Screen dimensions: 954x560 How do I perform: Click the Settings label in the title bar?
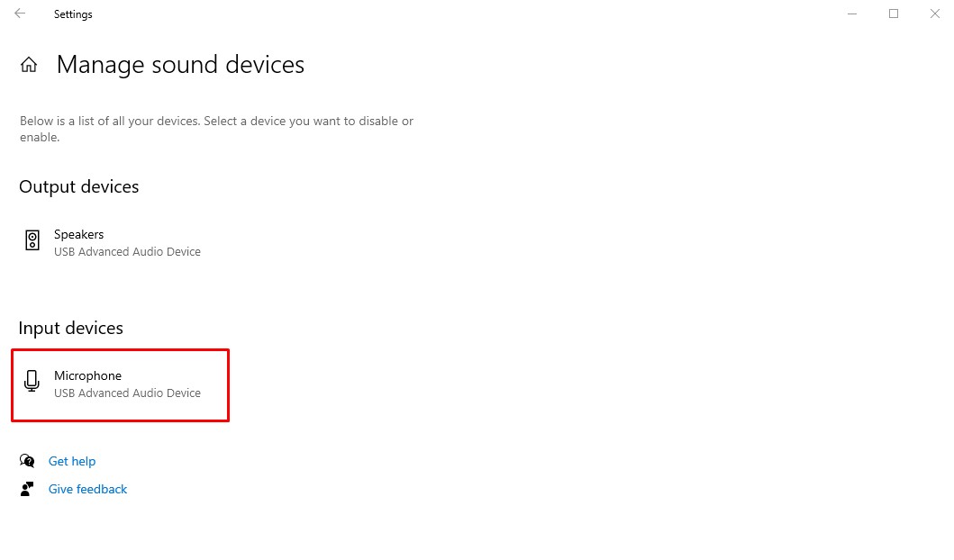point(73,14)
